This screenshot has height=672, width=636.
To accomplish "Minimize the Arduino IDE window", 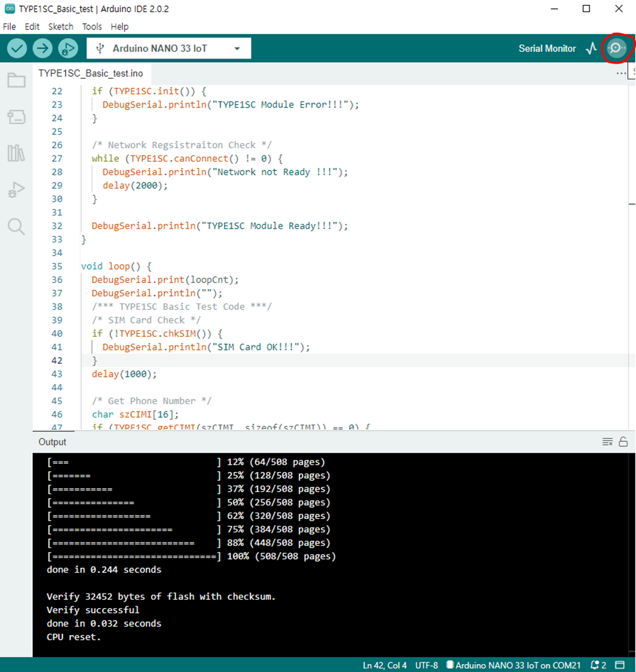I will [555, 8].
